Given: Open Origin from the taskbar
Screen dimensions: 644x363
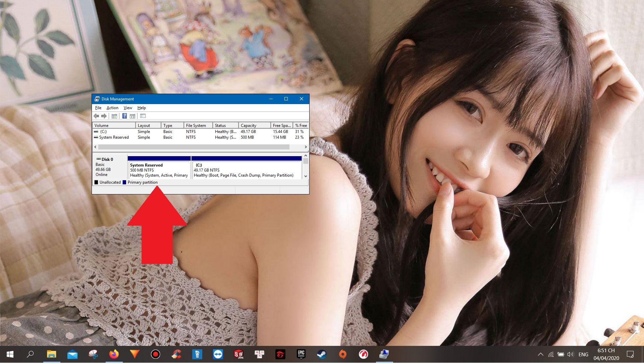Looking at the screenshot, I should point(342,354).
